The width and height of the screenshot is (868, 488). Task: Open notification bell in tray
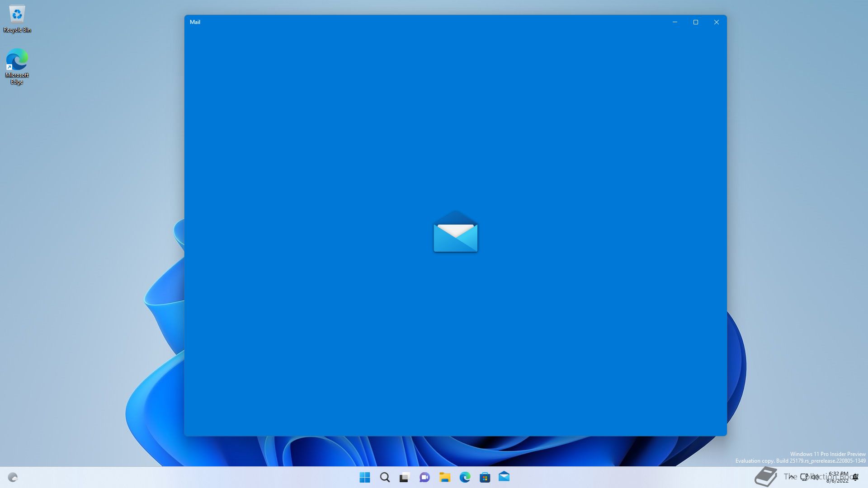pyautogui.click(x=855, y=477)
